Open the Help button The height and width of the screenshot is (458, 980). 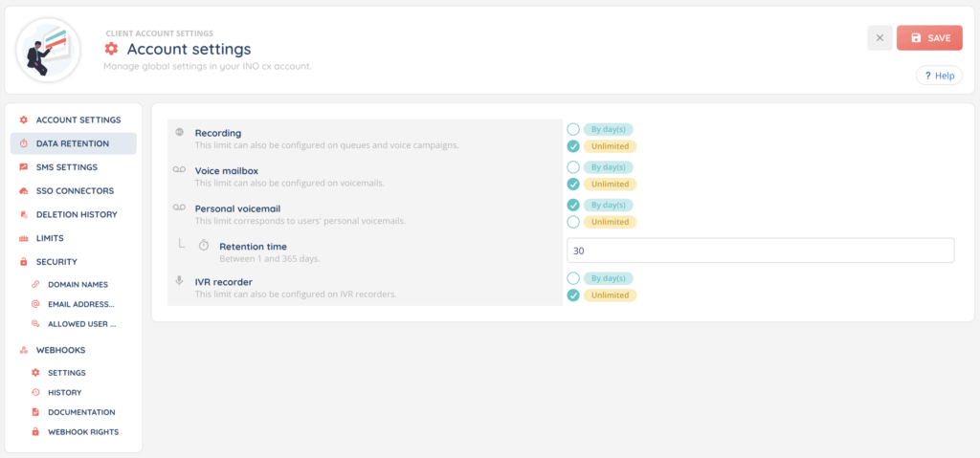tap(939, 76)
